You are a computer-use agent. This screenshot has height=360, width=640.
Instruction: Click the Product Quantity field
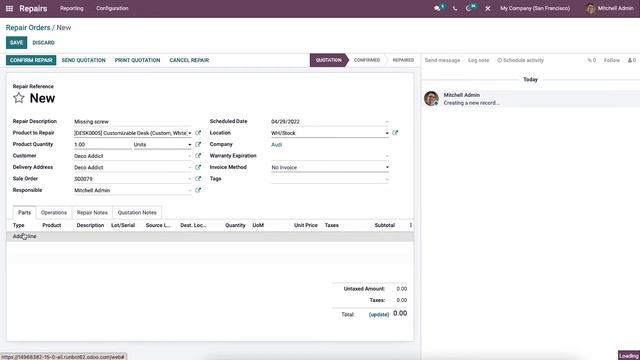click(102, 144)
